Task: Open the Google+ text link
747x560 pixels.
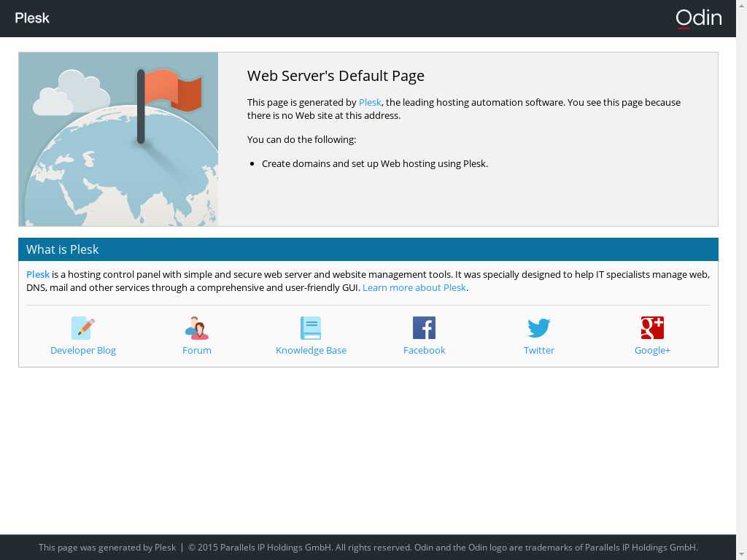Action: coord(652,351)
